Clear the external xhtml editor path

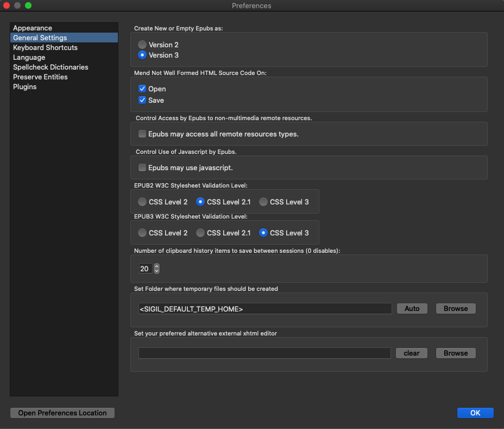pyautogui.click(x=412, y=353)
